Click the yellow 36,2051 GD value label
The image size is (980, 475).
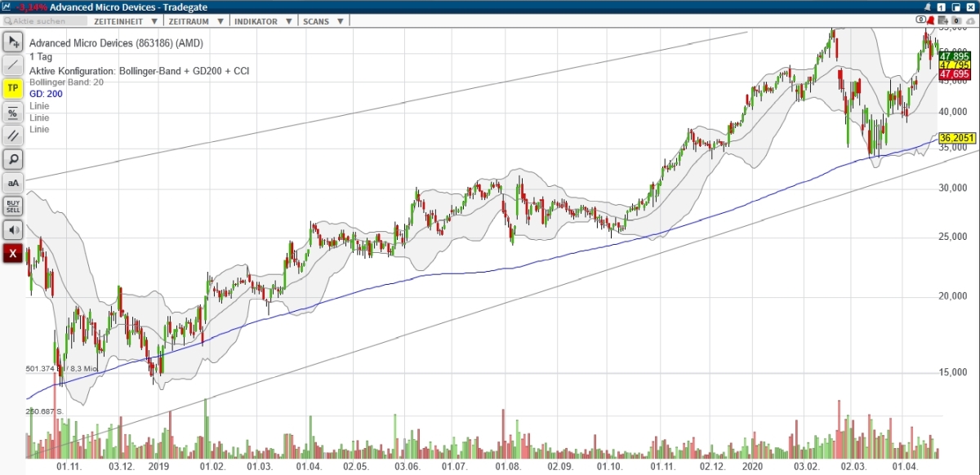958,138
